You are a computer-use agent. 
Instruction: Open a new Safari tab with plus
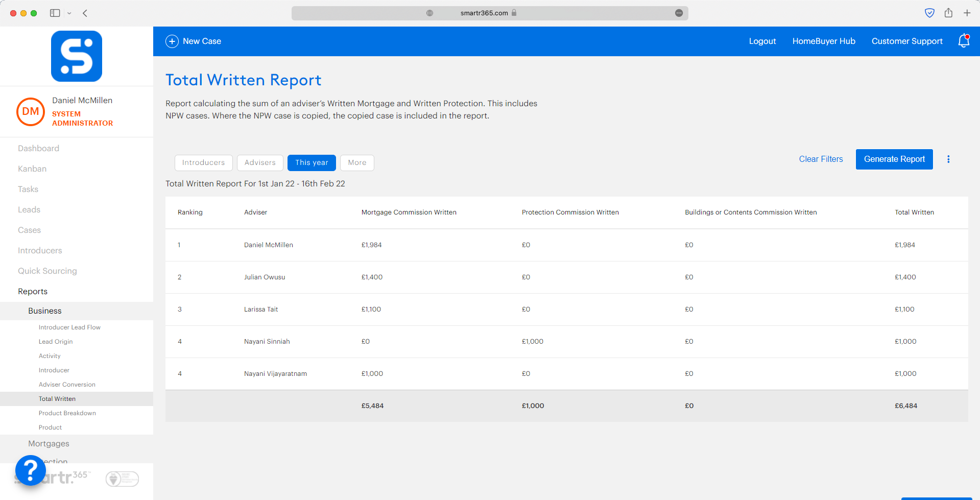coord(967,13)
